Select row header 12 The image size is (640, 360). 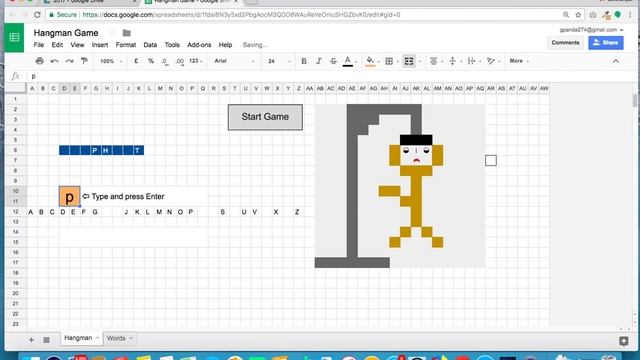click(16, 211)
